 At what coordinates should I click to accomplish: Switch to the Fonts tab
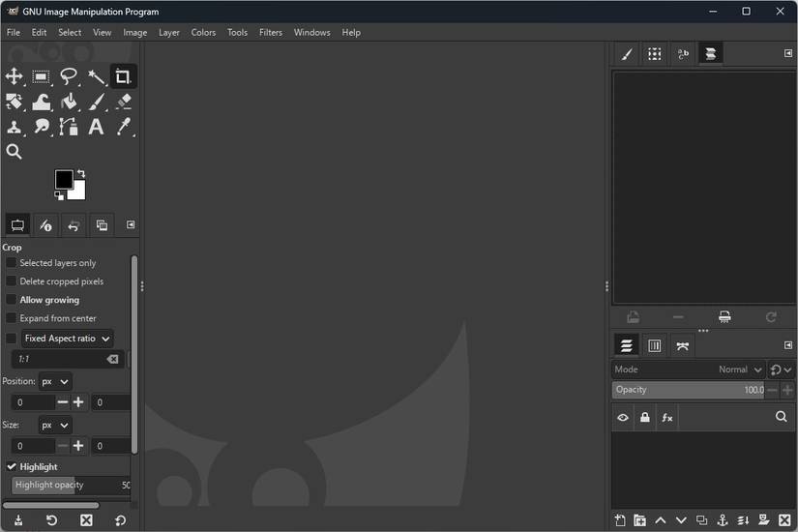[x=683, y=53]
